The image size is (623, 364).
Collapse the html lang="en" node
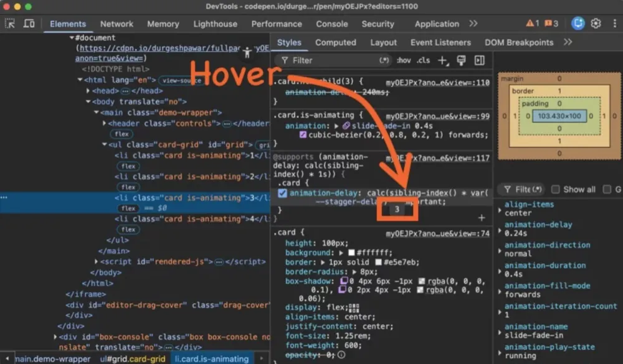click(x=80, y=80)
